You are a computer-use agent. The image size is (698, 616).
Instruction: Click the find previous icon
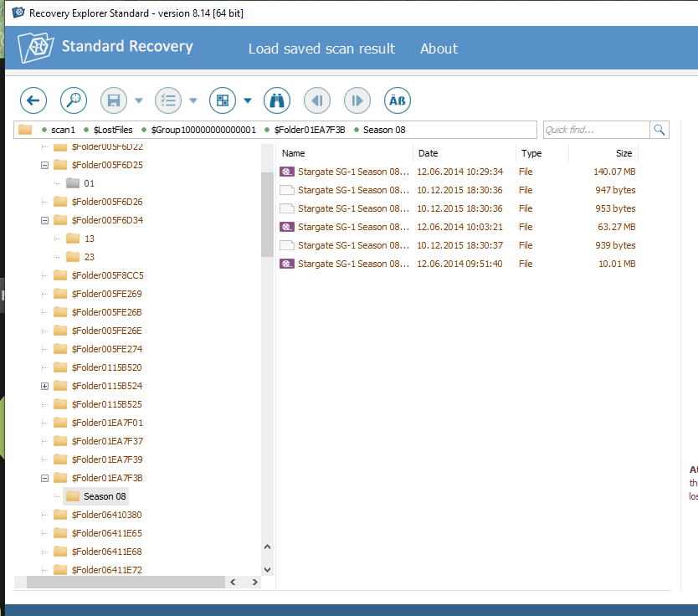[317, 100]
